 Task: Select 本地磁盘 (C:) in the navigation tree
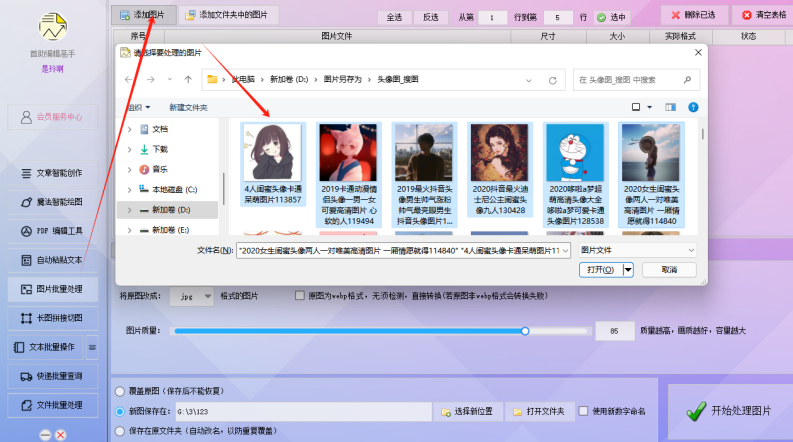tap(174, 190)
